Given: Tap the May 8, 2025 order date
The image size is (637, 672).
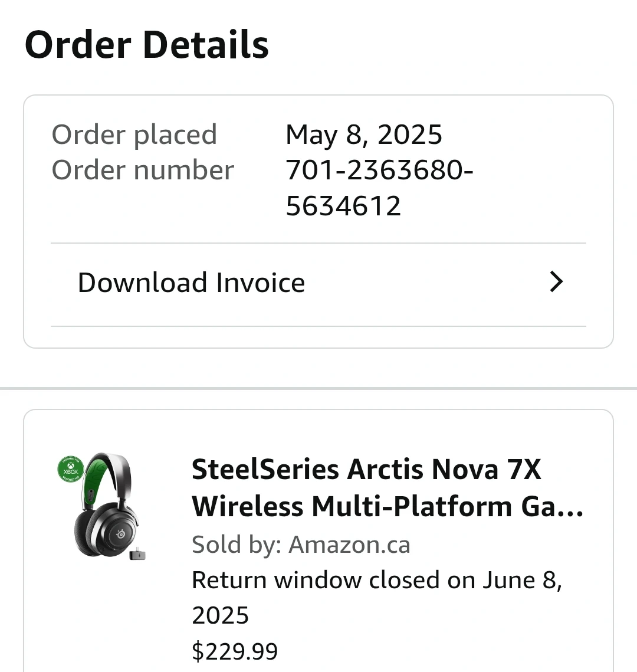Looking at the screenshot, I should coord(363,135).
